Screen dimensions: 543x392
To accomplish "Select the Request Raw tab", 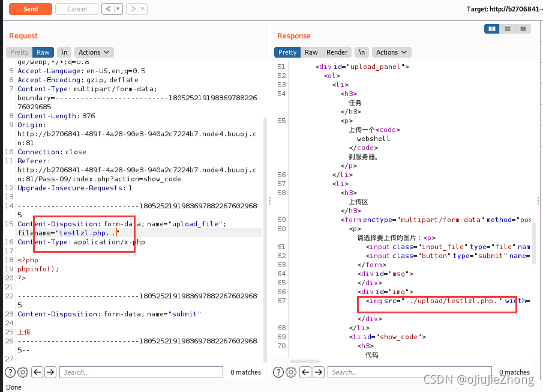I will tap(43, 52).
